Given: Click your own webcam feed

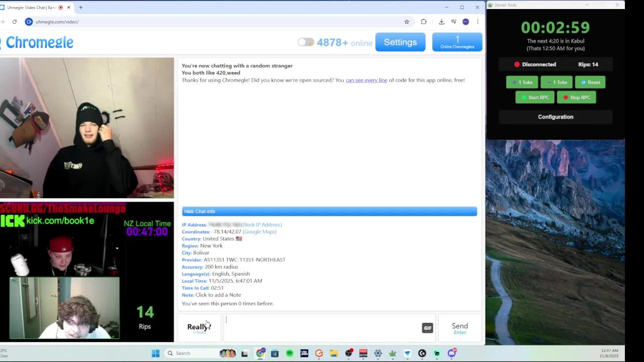Looking at the screenshot, I should (x=87, y=271).
